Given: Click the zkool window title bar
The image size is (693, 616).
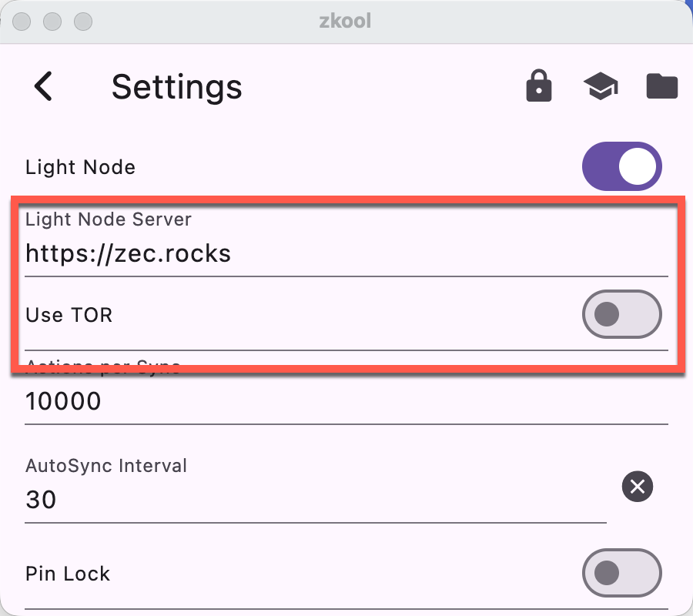Looking at the screenshot, I should point(346,21).
